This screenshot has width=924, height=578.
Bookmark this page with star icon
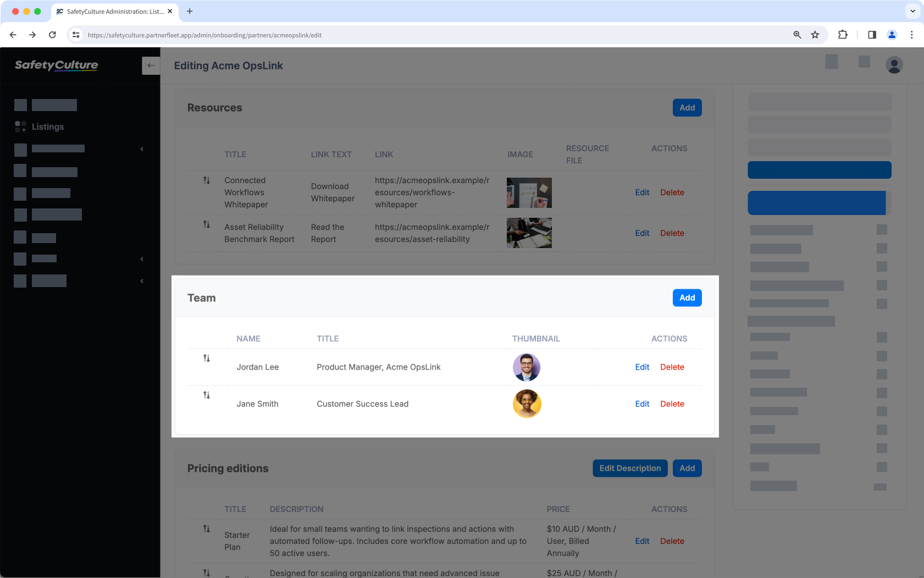coord(815,35)
